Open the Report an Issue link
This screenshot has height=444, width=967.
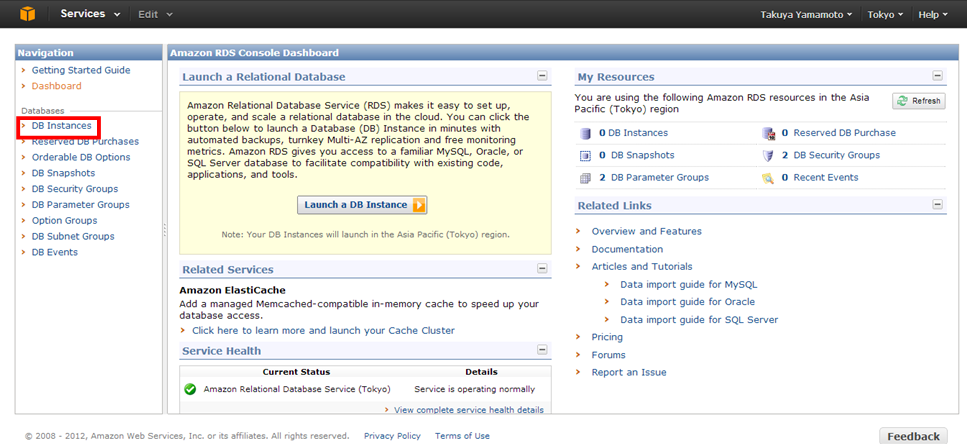point(629,372)
